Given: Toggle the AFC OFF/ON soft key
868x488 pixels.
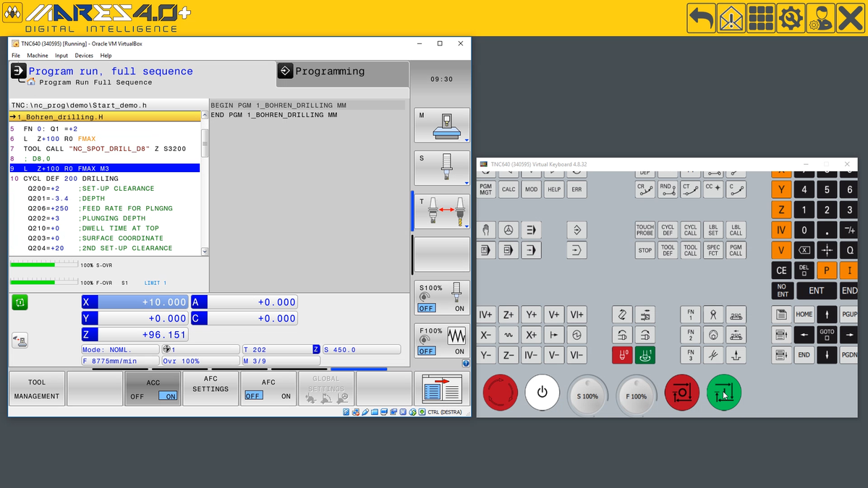Looking at the screenshot, I should pos(268,389).
